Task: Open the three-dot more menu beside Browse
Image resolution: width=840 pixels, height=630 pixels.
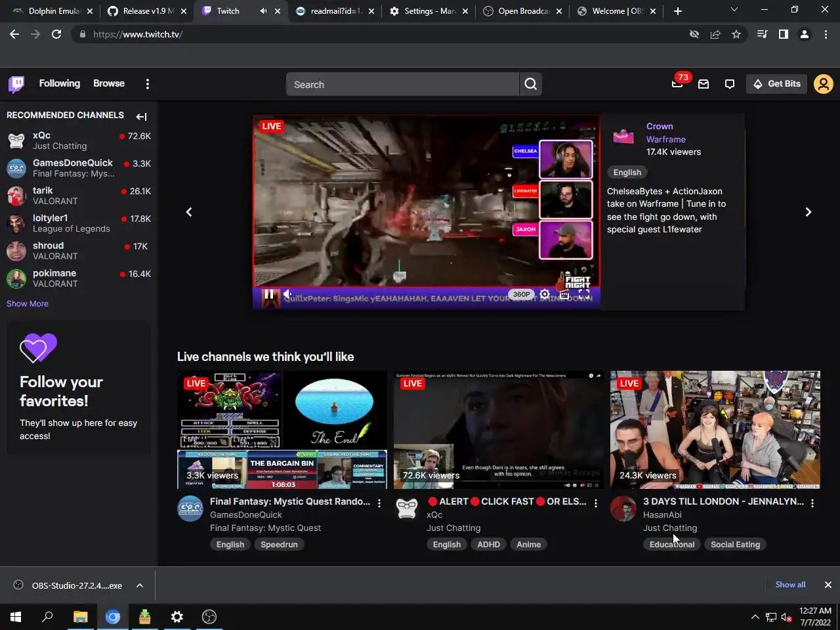Action: pos(148,84)
